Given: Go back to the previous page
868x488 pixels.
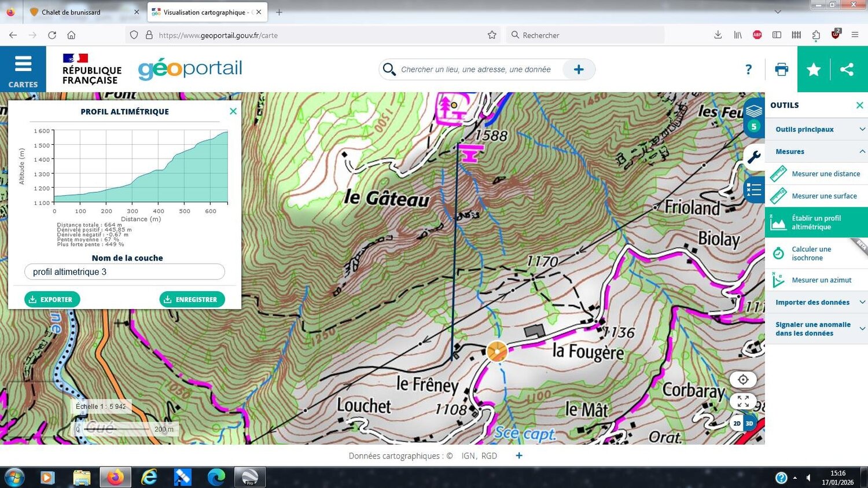Looking at the screenshot, I should (x=13, y=35).
